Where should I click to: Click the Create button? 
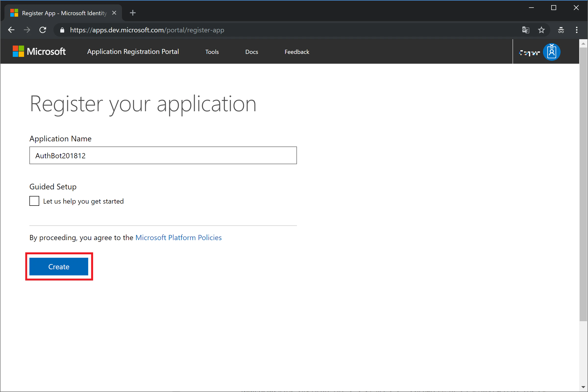(x=59, y=267)
